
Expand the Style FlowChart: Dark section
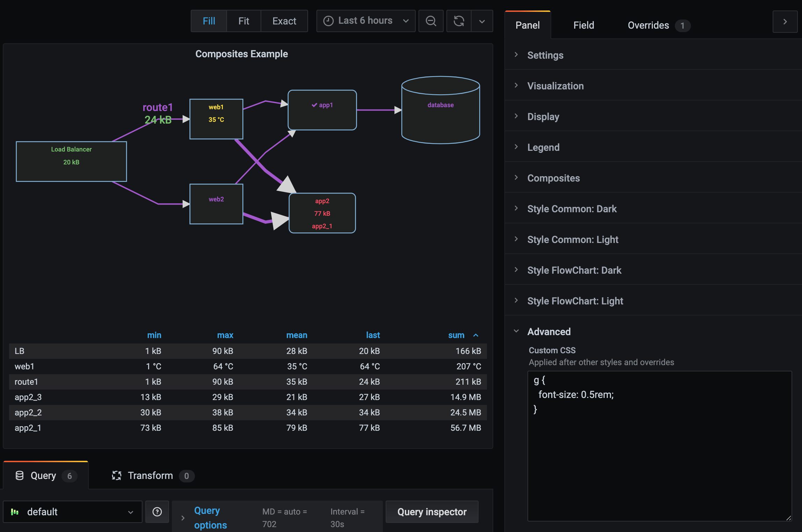[x=575, y=269]
